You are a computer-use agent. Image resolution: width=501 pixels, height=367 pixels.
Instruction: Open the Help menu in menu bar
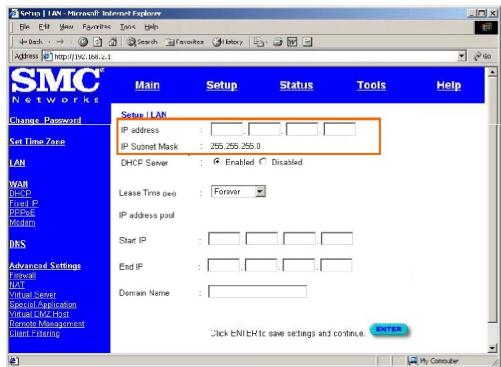click(x=151, y=27)
